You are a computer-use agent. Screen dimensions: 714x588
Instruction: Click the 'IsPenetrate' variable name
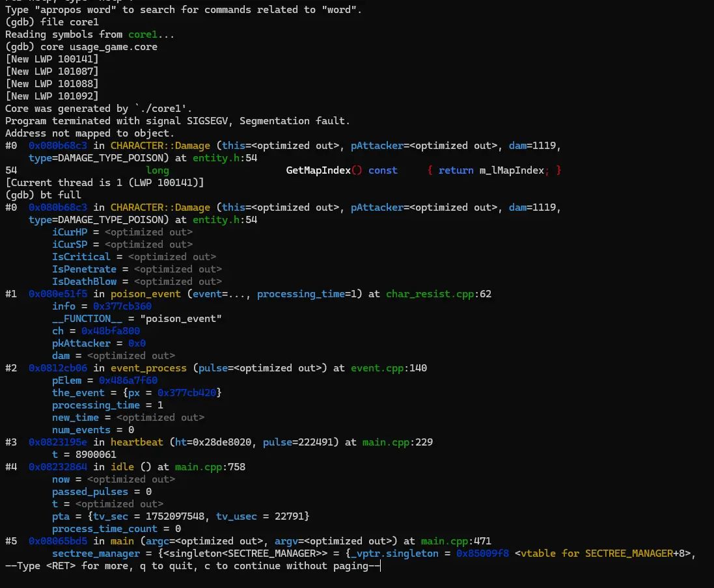tap(84, 269)
